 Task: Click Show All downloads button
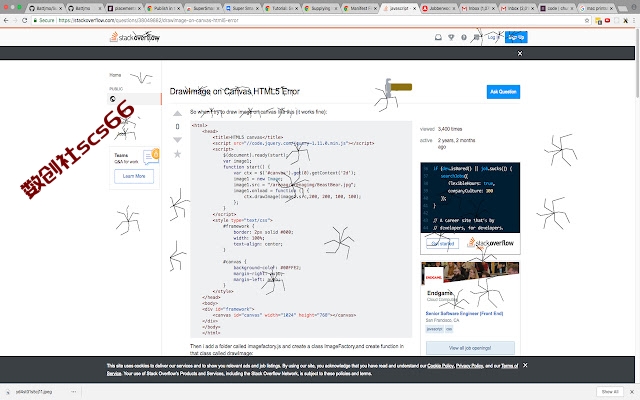pos(609,392)
